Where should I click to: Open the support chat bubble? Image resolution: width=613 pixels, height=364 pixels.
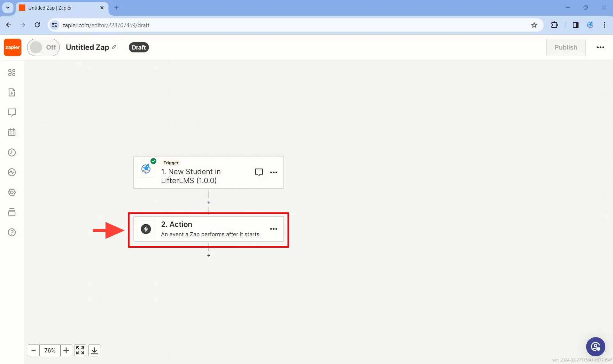(595, 346)
